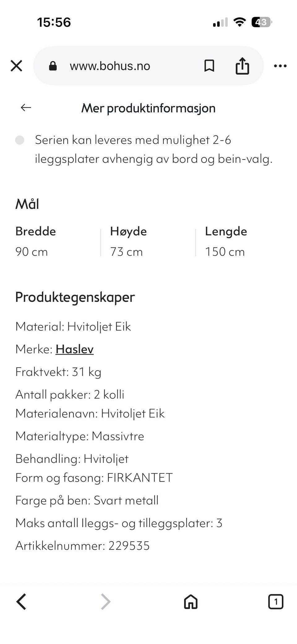Open the browser overflow menu
297x644 pixels.
(280, 66)
